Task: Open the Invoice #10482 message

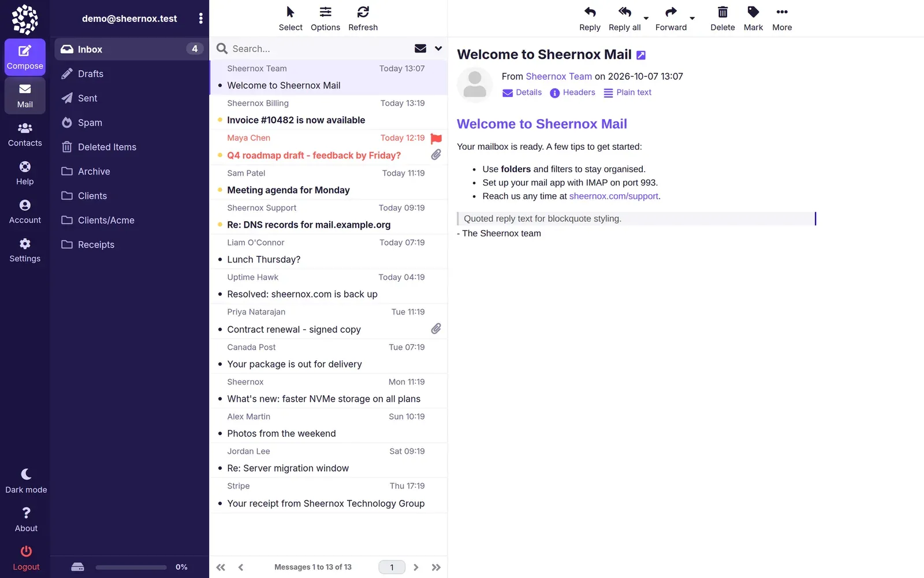Action: click(x=328, y=112)
